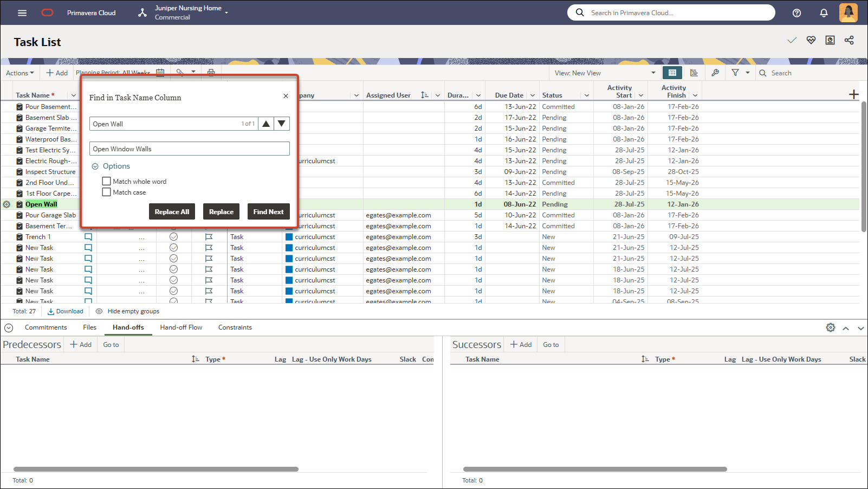Find the previous match with the up arrow

click(266, 124)
